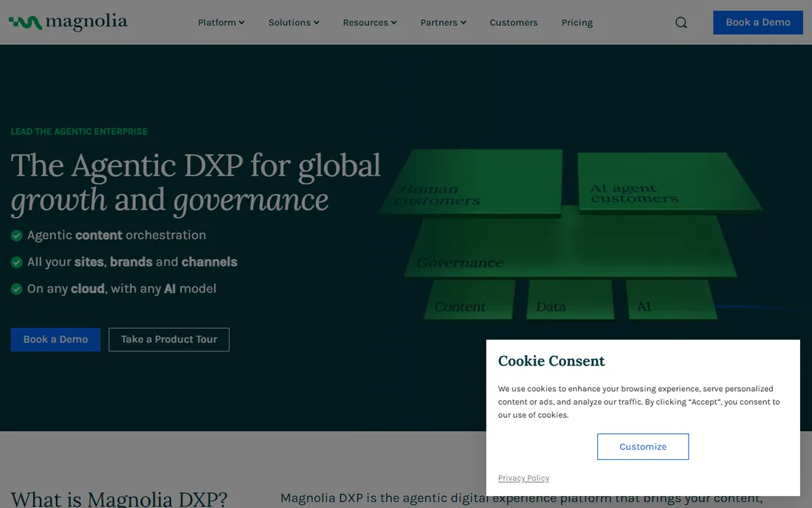Expand the Platform menu chevron

[x=241, y=23]
